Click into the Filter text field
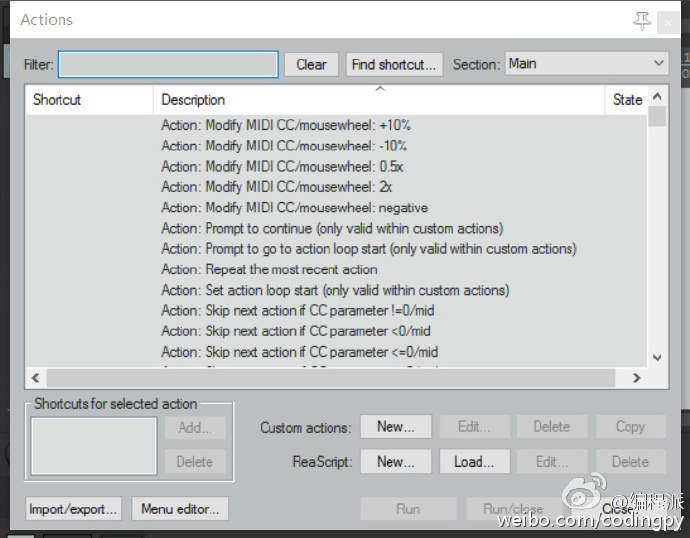 [168, 64]
